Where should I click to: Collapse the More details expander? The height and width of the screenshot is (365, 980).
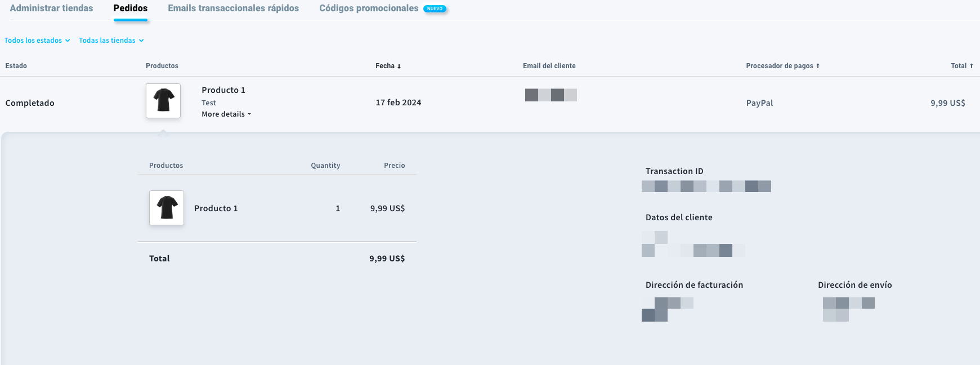coord(226,114)
